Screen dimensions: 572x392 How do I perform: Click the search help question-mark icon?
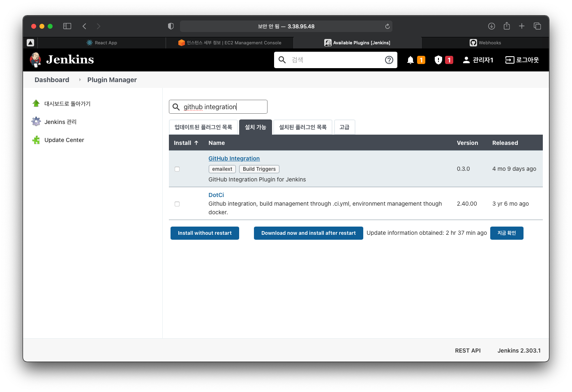(x=389, y=60)
